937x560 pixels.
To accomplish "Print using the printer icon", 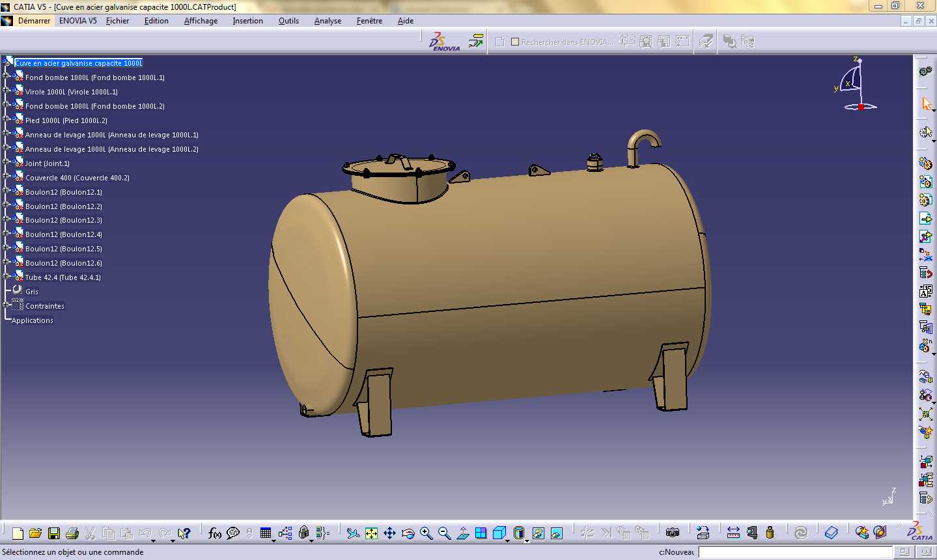I will (72, 533).
